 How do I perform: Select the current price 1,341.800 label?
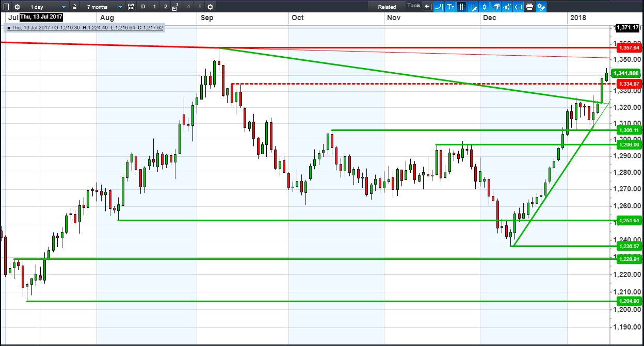tap(626, 73)
